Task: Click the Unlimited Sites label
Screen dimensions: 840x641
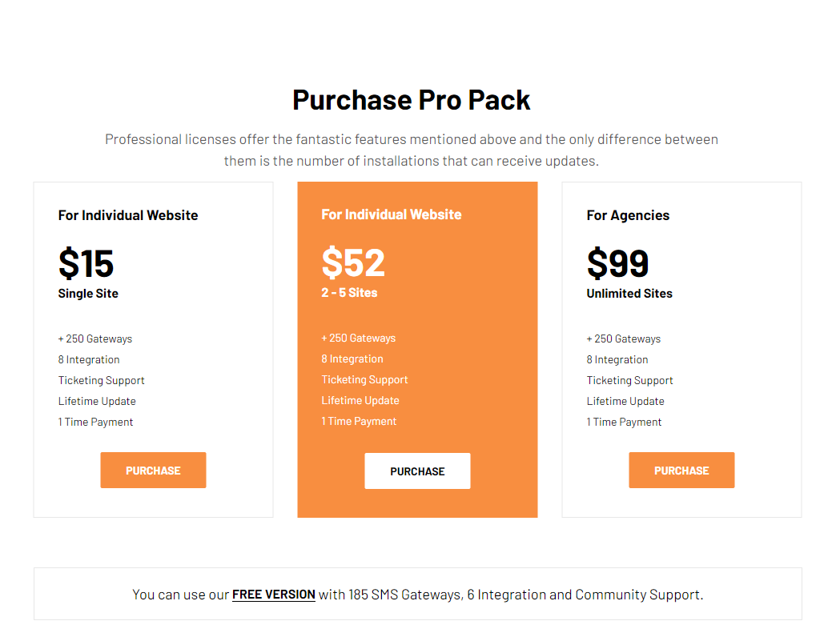Action: (x=629, y=294)
